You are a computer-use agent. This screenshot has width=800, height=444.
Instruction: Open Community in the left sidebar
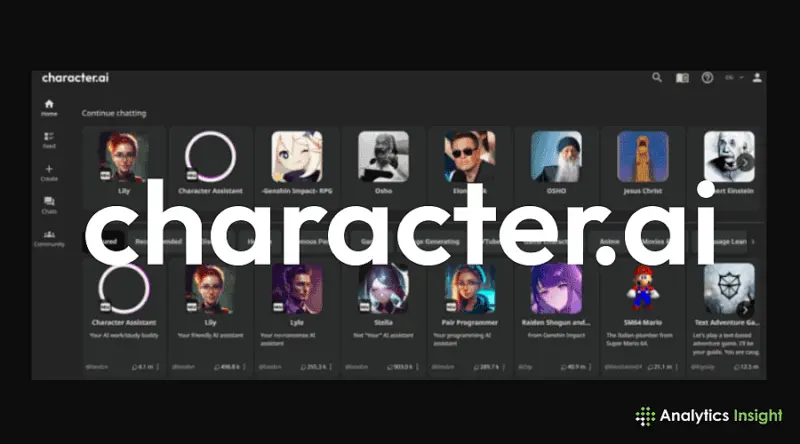(x=49, y=238)
